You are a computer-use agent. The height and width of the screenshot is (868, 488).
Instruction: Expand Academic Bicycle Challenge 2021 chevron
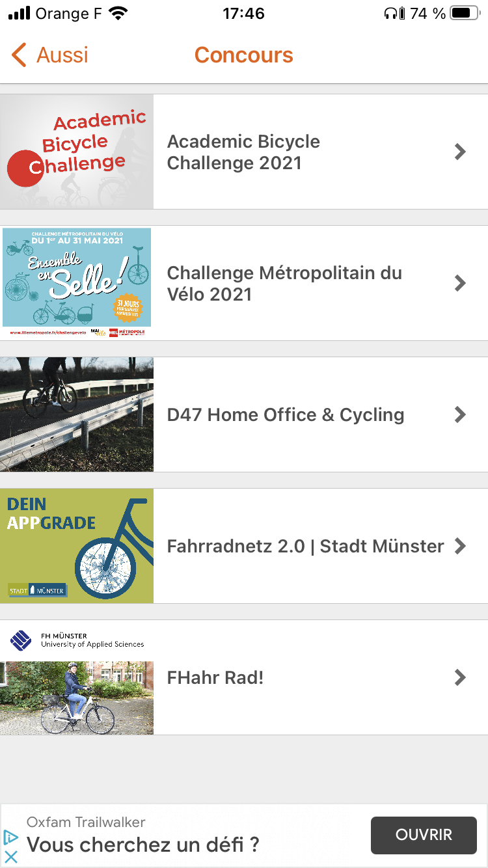click(461, 152)
